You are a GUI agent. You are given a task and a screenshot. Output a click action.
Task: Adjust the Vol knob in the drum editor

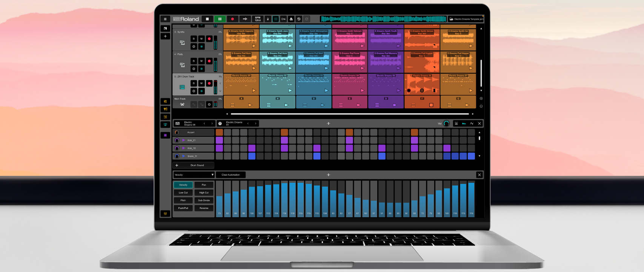point(446,124)
